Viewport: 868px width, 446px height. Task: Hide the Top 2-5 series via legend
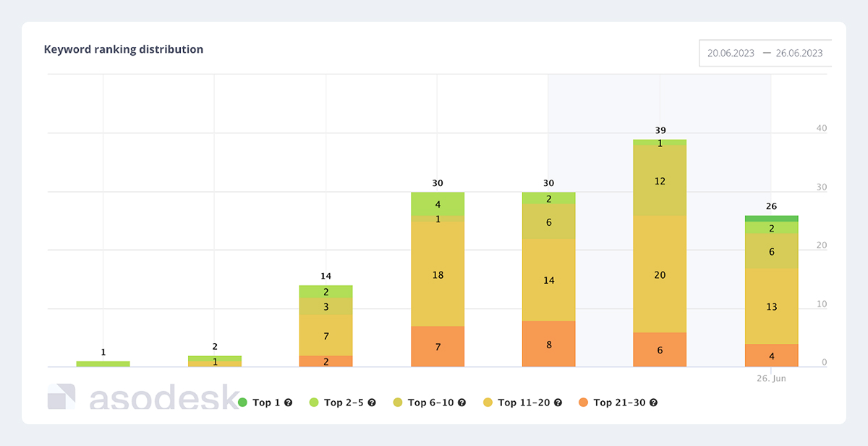coord(344,403)
